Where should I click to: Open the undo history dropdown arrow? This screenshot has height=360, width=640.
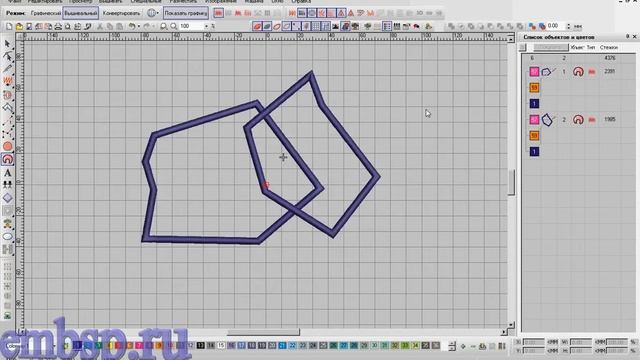pos(139,27)
